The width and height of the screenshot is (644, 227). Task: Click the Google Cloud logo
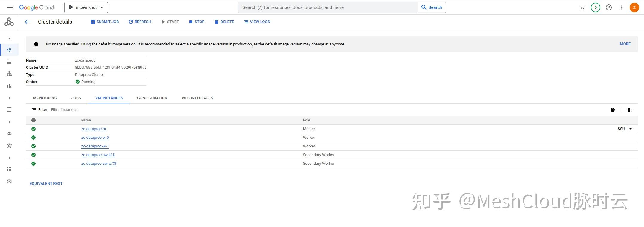[36, 7]
